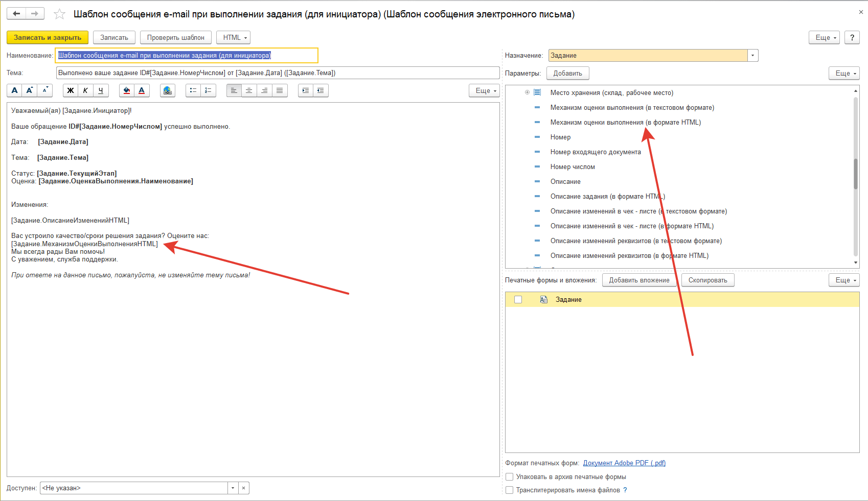Click the insert hyperlink globe icon
The width and height of the screenshot is (868, 501).
tap(167, 90)
